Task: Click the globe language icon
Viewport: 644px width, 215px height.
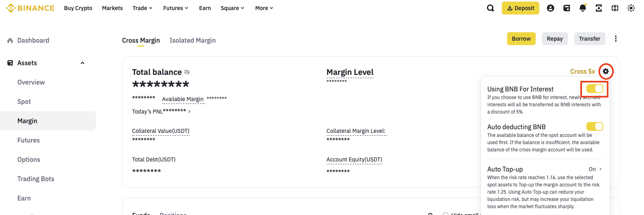Action: (615, 8)
